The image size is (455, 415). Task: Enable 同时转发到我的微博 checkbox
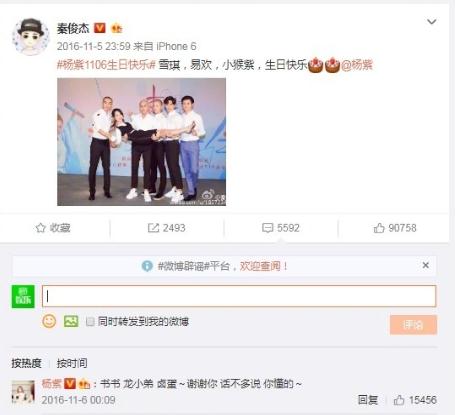[90, 322]
